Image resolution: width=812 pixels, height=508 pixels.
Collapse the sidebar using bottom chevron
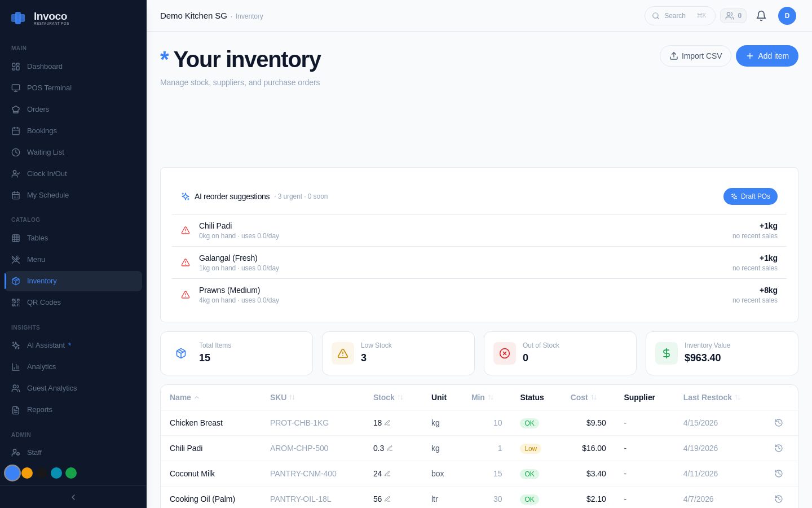(x=73, y=497)
